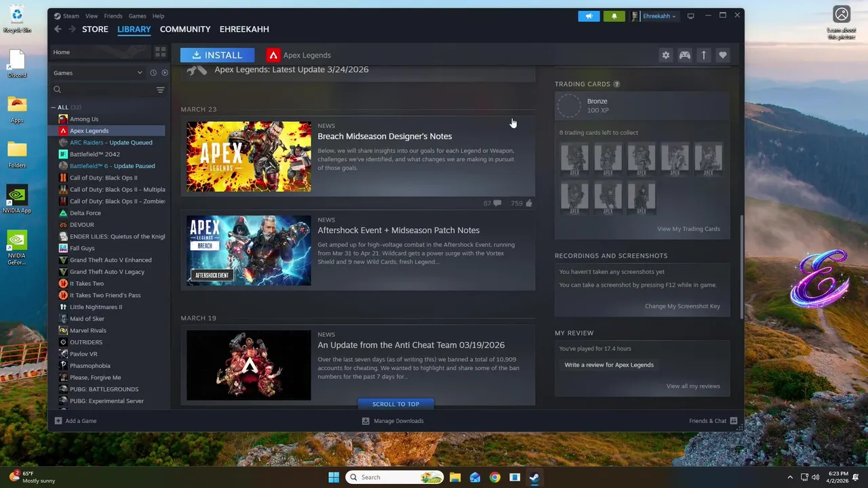
Task: Click Change My Screenshot Key link
Action: pyautogui.click(x=682, y=306)
